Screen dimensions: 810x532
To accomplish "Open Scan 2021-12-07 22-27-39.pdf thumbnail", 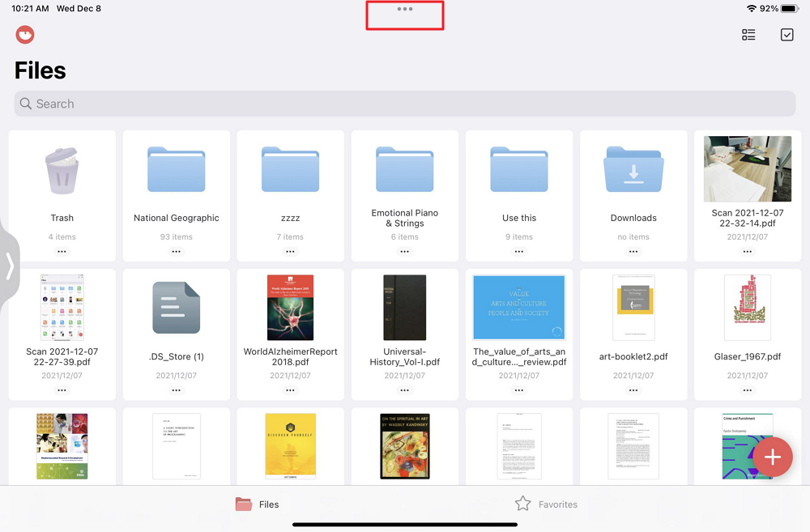I will [62, 308].
